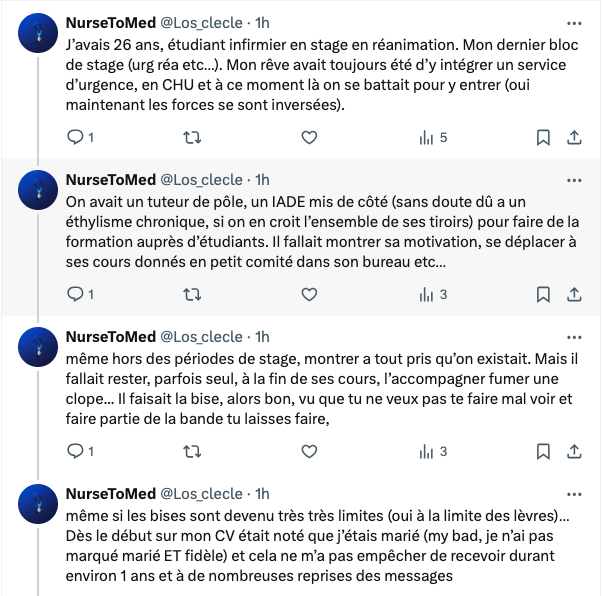This screenshot has width=602, height=596.
Task: Open more options on third tweet
Action: pos(574,337)
